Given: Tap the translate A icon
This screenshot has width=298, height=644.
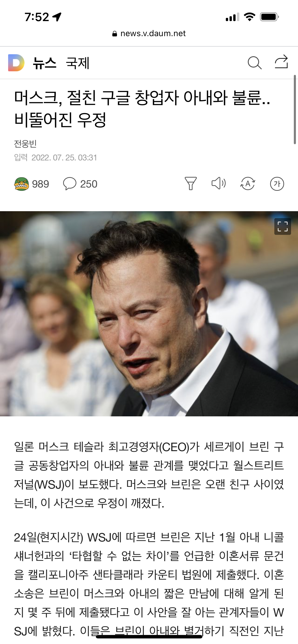Looking at the screenshot, I should [248, 184].
